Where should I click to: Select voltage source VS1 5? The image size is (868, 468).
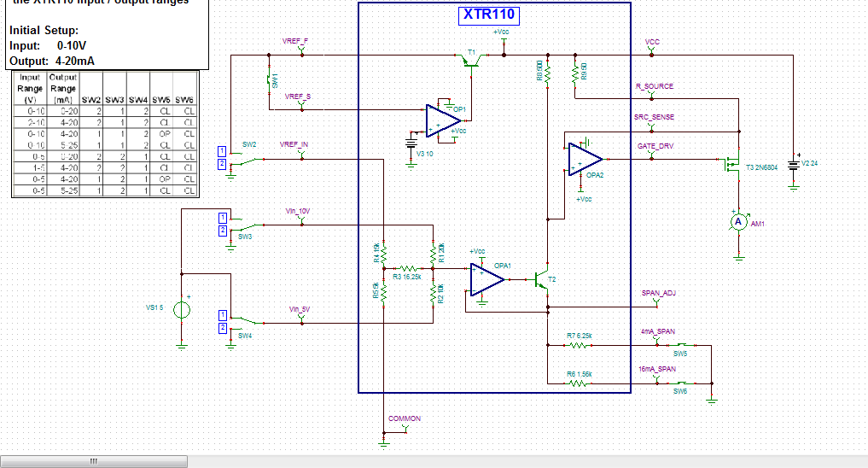(x=182, y=310)
